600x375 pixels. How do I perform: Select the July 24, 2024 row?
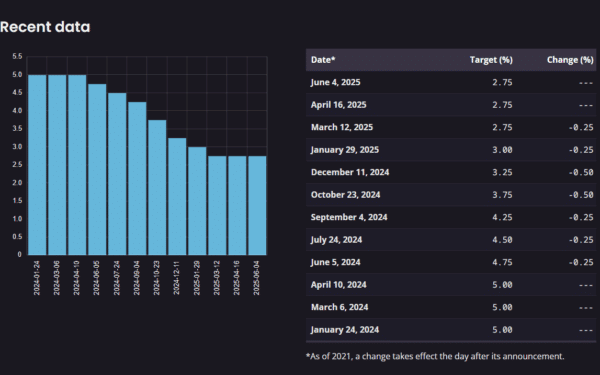[451, 240]
